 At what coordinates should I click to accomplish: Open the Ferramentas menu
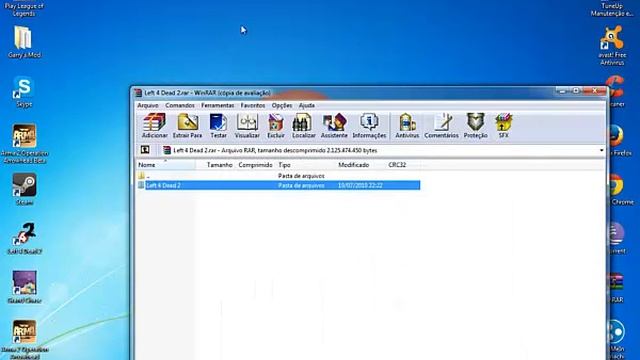(x=218, y=105)
